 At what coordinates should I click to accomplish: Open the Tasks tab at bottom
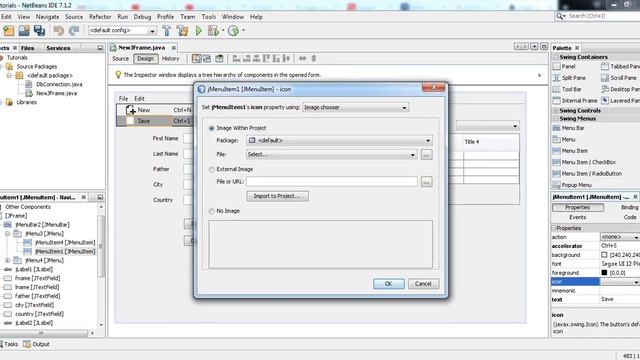tap(10, 344)
